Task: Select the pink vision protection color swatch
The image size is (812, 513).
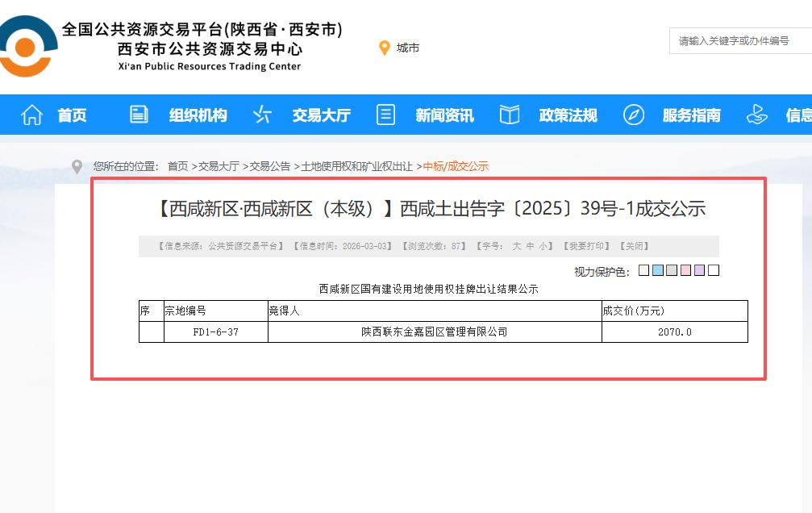Action: click(687, 270)
